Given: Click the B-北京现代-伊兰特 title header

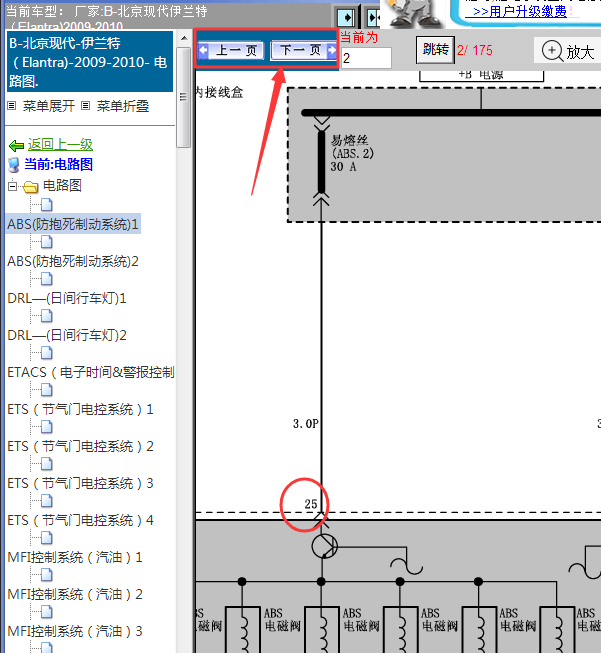Looking at the screenshot, I should coord(90,62).
